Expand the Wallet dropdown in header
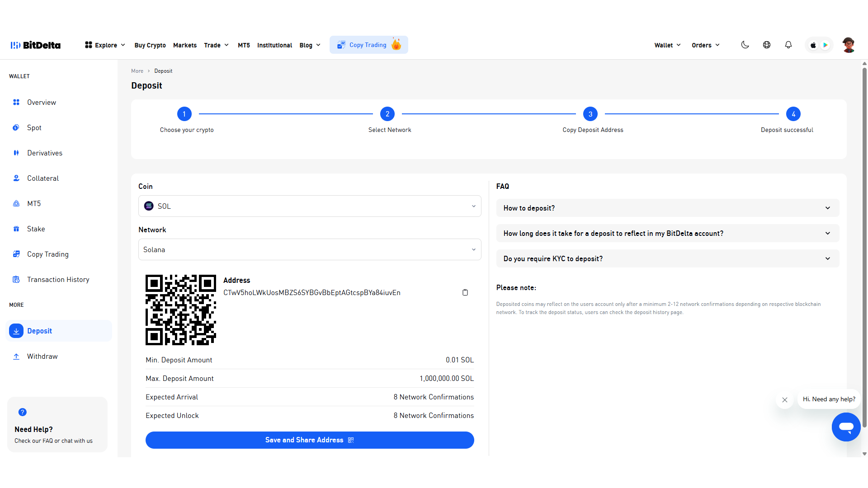868x488 pixels. [x=667, y=45]
